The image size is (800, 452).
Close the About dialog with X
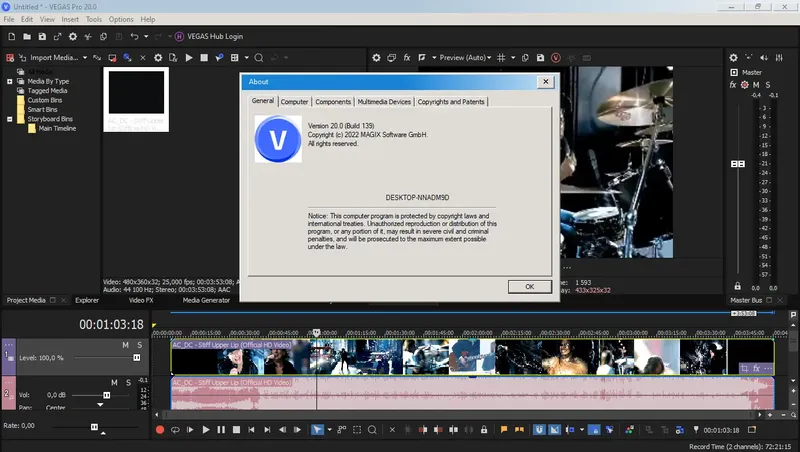click(x=545, y=82)
